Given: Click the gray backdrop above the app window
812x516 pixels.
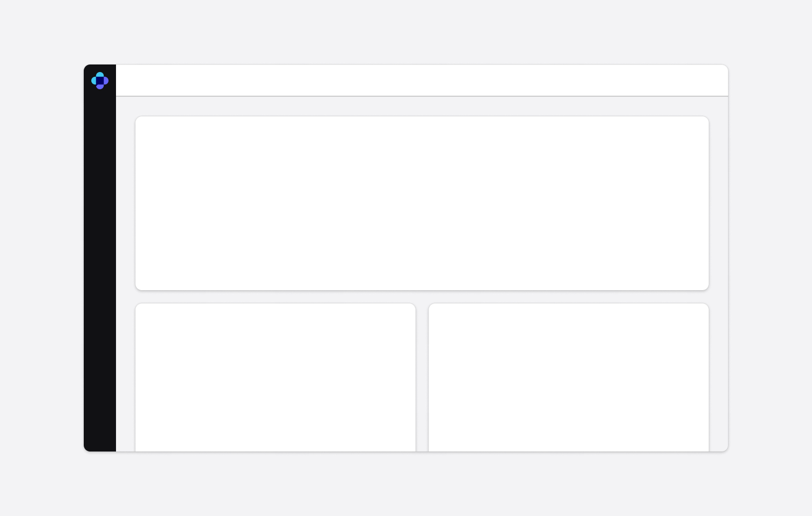Looking at the screenshot, I should [x=406, y=32].
